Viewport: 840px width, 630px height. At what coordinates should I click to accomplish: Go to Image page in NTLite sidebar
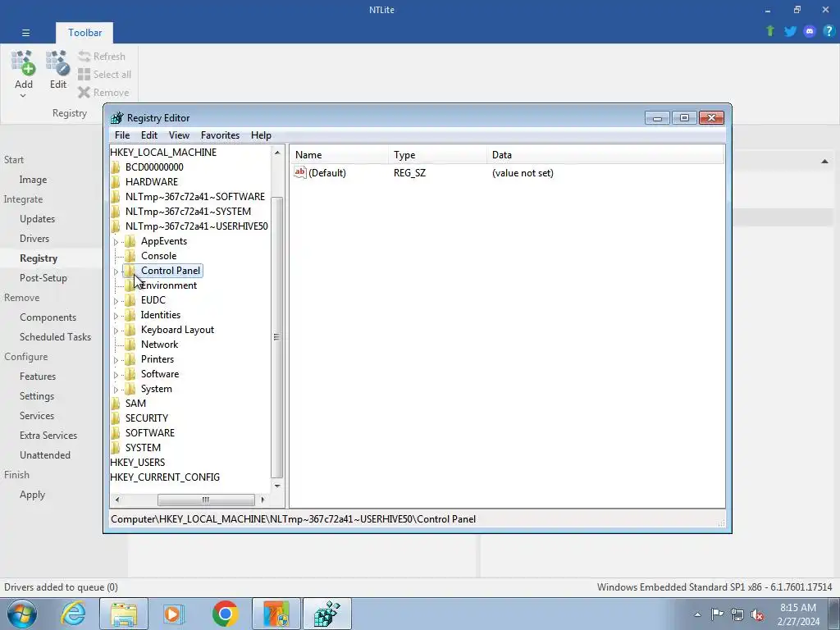[x=33, y=180]
